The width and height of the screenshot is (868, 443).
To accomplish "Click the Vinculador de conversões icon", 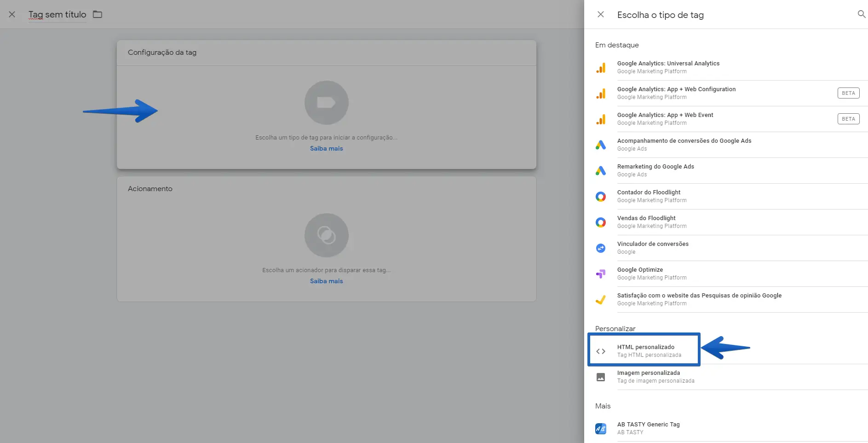I will coord(600,248).
